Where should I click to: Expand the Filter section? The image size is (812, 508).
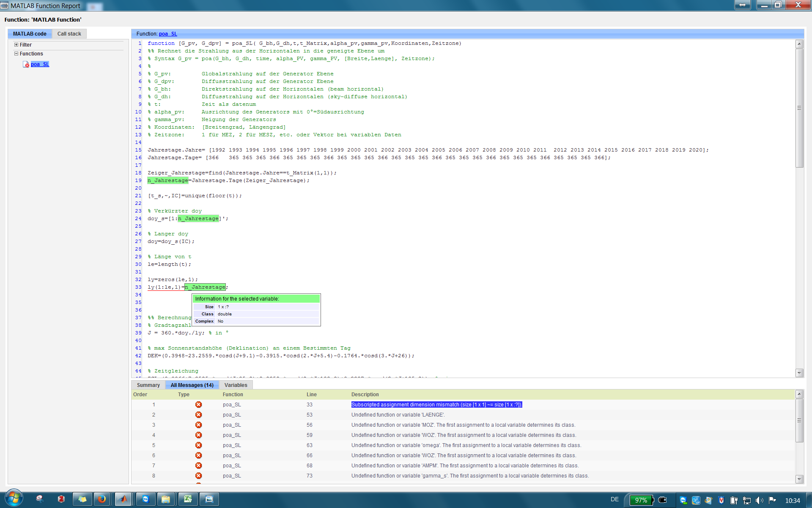pyautogui.click(x=16, y=45)
